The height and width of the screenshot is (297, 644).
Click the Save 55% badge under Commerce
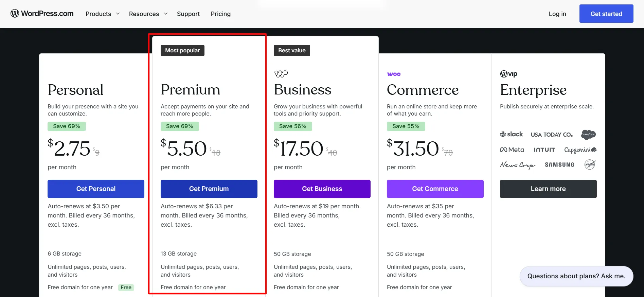pos(406,126)
